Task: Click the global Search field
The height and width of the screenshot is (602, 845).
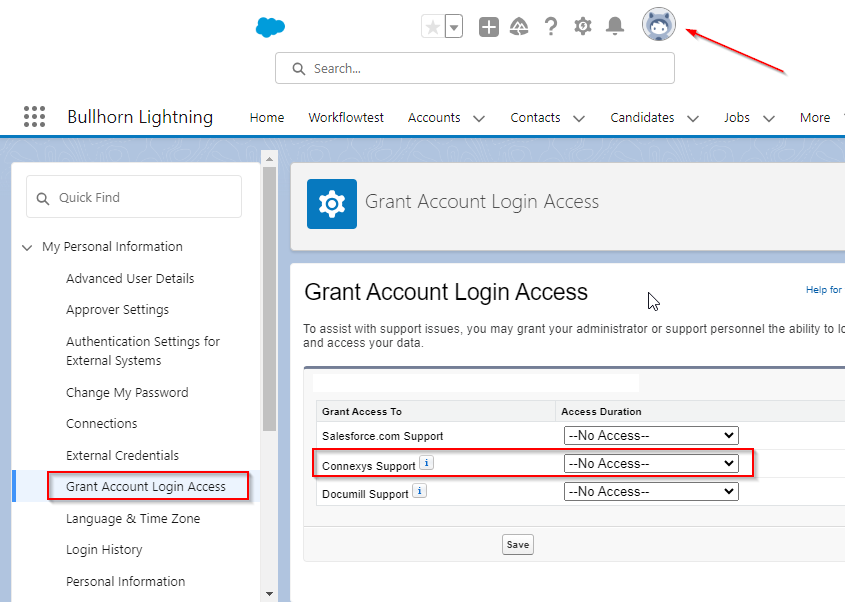Action: [475, 68]
